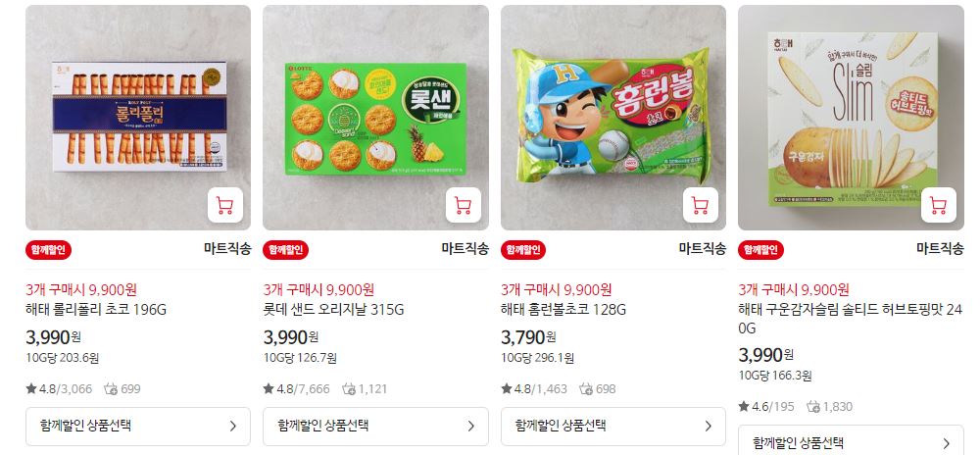980x455 pixels.
Task: Click review-count icon beside 1,830
Action: 813,406
